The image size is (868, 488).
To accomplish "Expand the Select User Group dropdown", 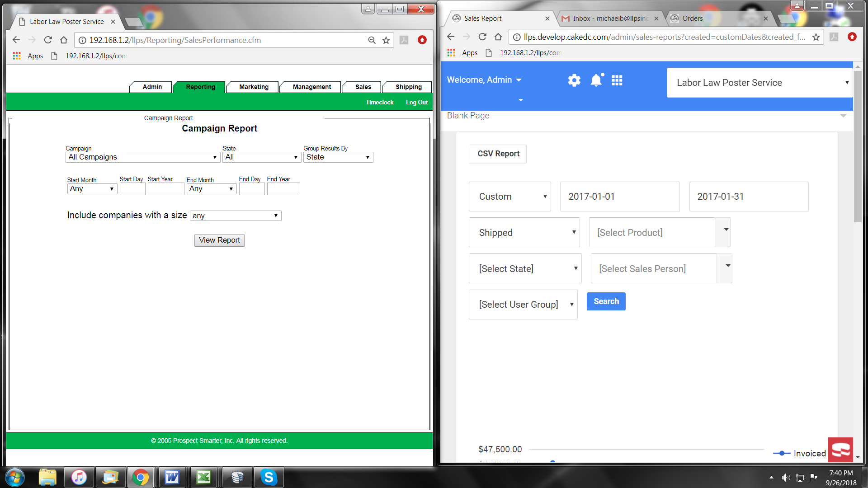I will pos(523,305).
